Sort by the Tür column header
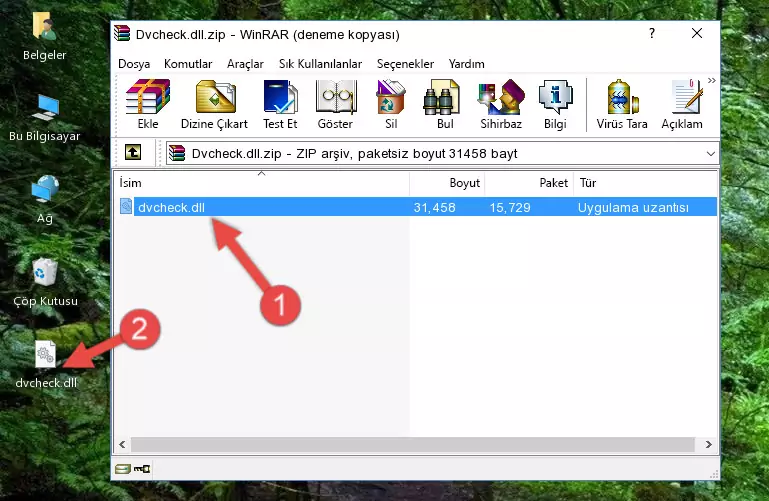The height and width of the screenshot is (501, 769). click(645, 183)
